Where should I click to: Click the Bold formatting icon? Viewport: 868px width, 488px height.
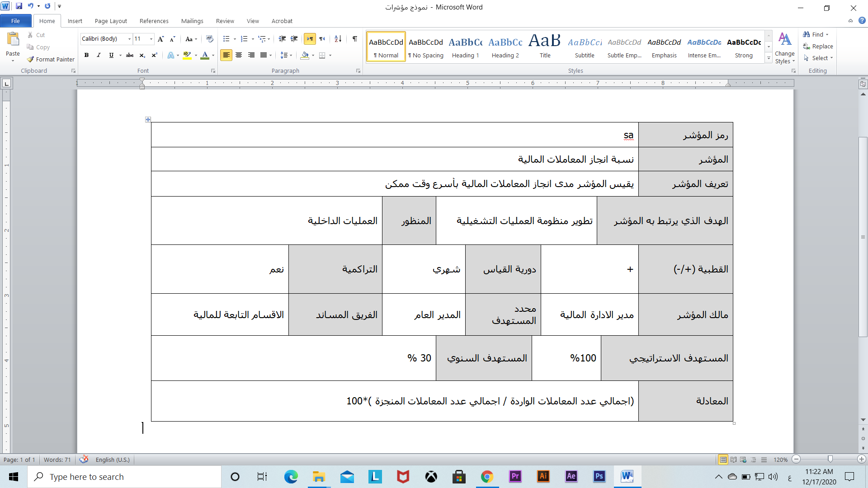[x=86, y=55]
